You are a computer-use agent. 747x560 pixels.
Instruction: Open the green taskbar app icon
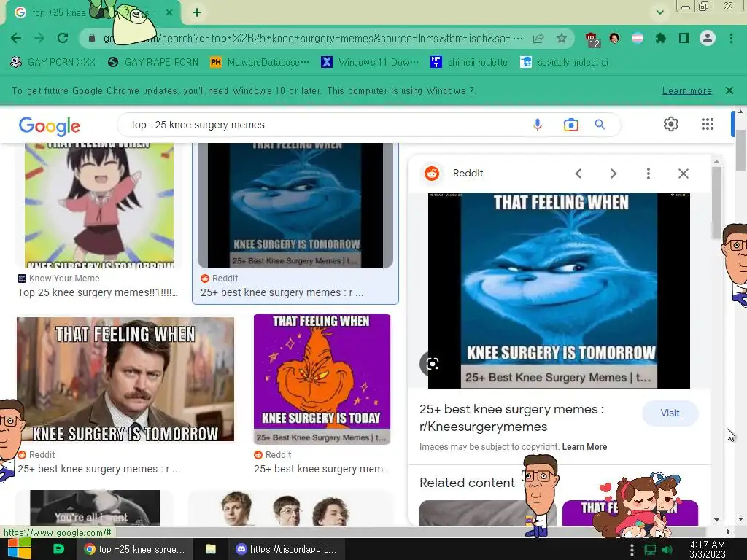coord(58,549)
